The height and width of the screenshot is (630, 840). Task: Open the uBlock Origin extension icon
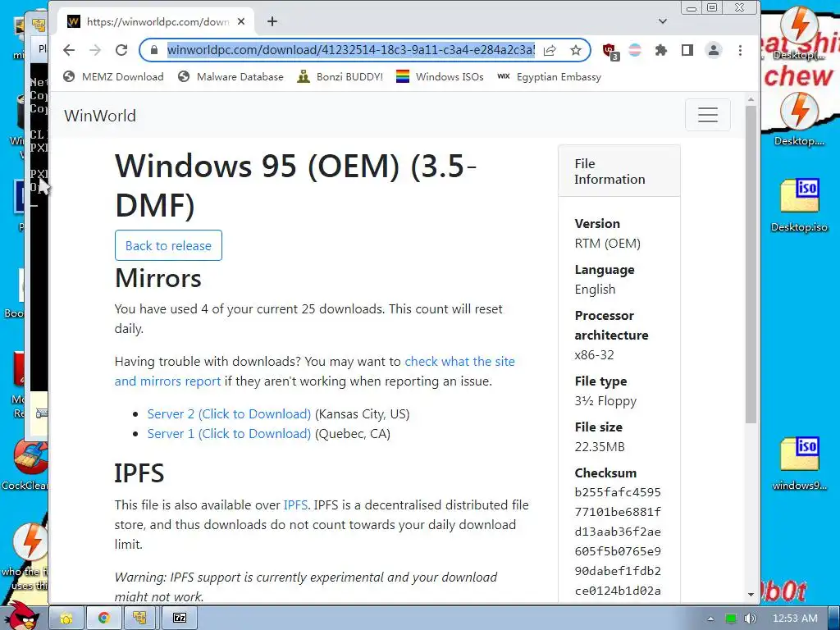pos(610,52)
